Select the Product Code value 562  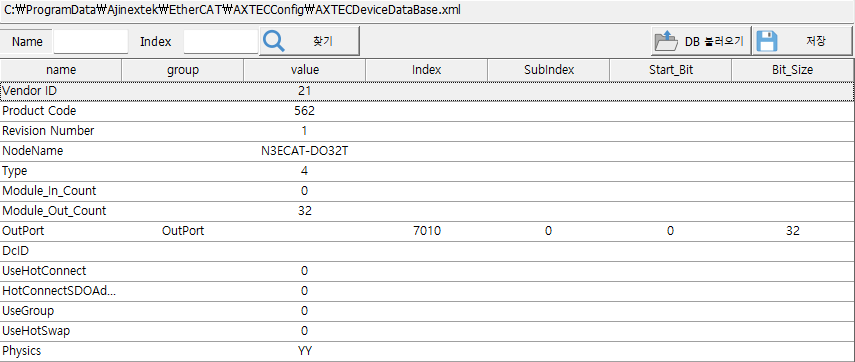pos(304,111)
